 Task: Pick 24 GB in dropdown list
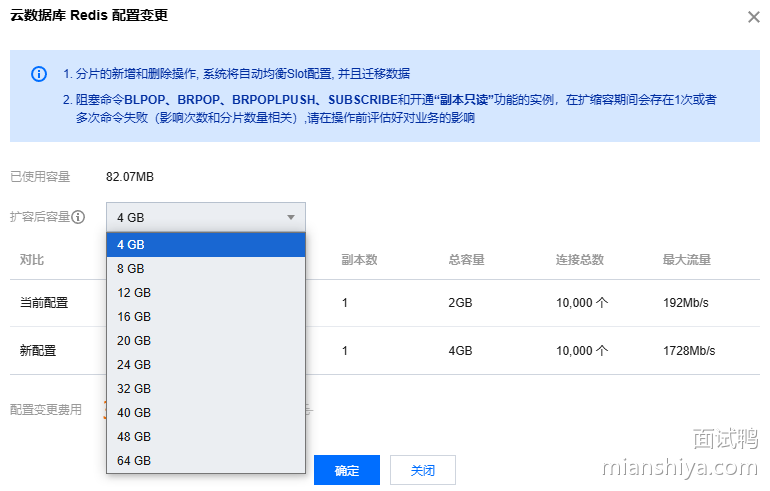click(205, 365)
